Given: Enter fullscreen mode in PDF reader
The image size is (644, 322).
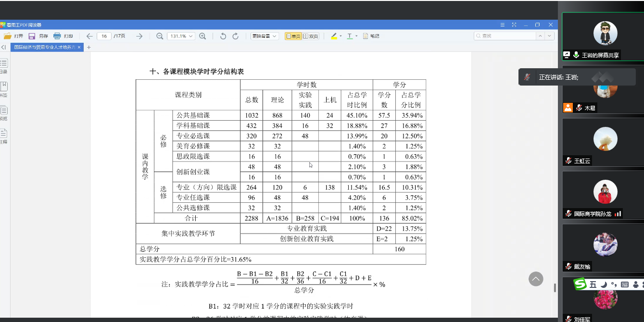Looking at the screenshot, I should coord(514,25).
